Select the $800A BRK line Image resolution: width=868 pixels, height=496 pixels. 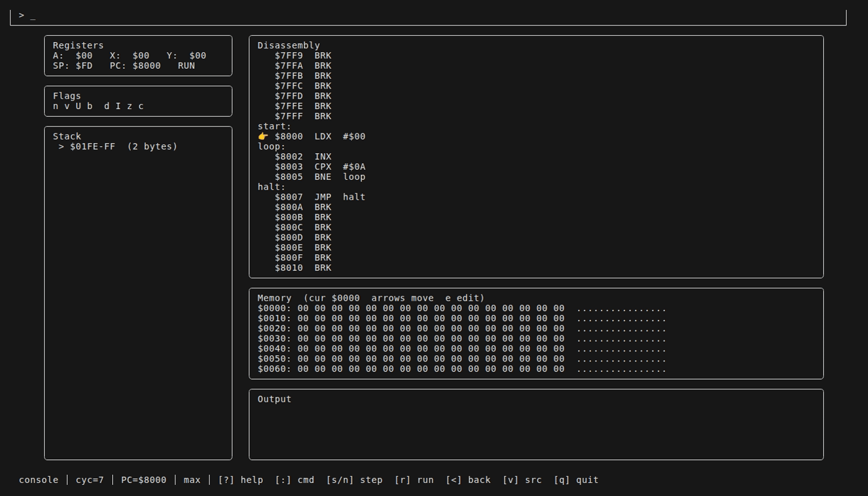click(x=303, y=207)
